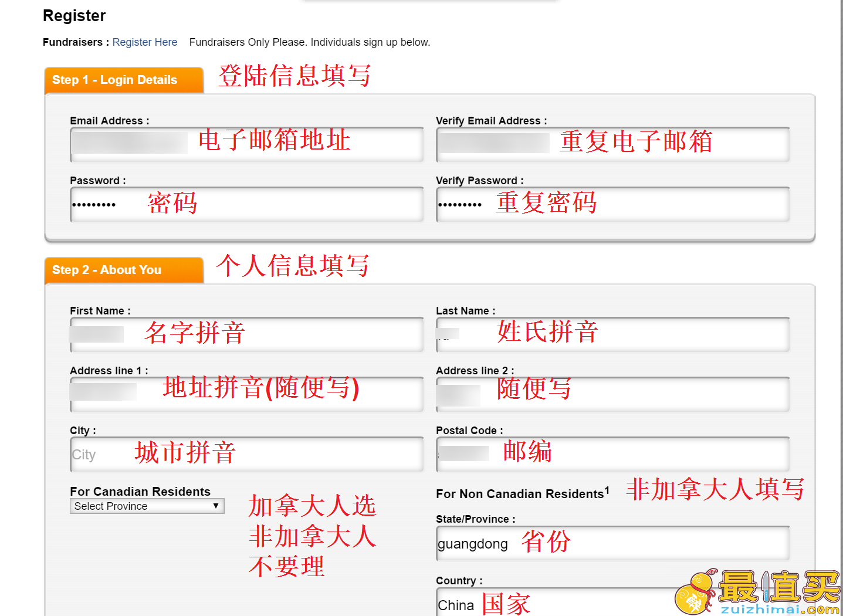The image size is (843, 616).
Task: Open the Select Province dropdown
Action: 147,506
